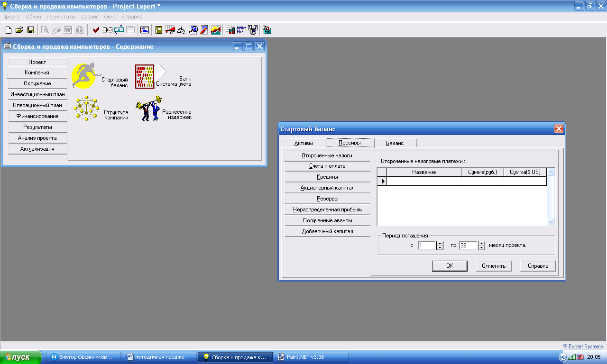Click the magnifier over globe toolbar icon
Image resolution: width=607 pixels, height=364 pixels.
tap(193, 30)
